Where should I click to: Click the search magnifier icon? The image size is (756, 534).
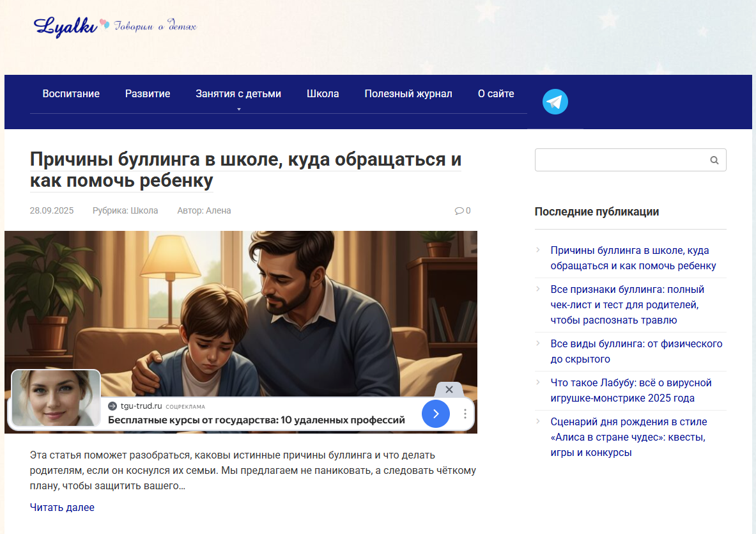tap(714, 160)
